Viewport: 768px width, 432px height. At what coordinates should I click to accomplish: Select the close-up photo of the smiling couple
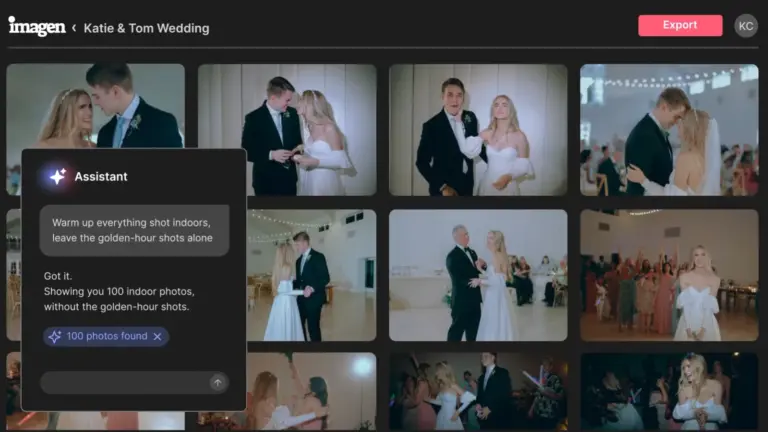96,106
